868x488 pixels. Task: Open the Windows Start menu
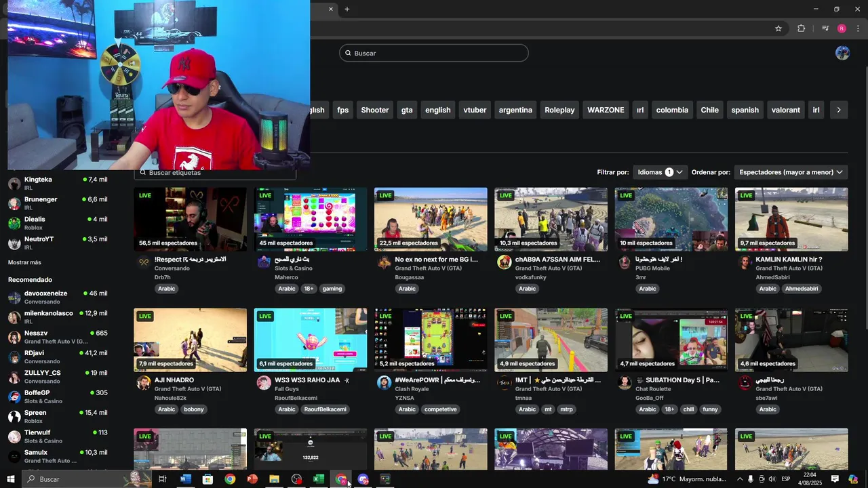(10, 479)
